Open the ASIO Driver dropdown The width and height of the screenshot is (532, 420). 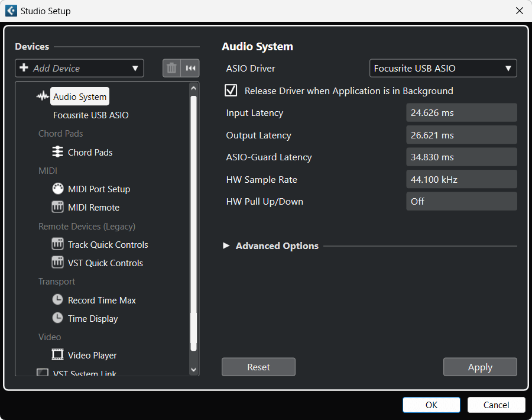coord(443,68)
